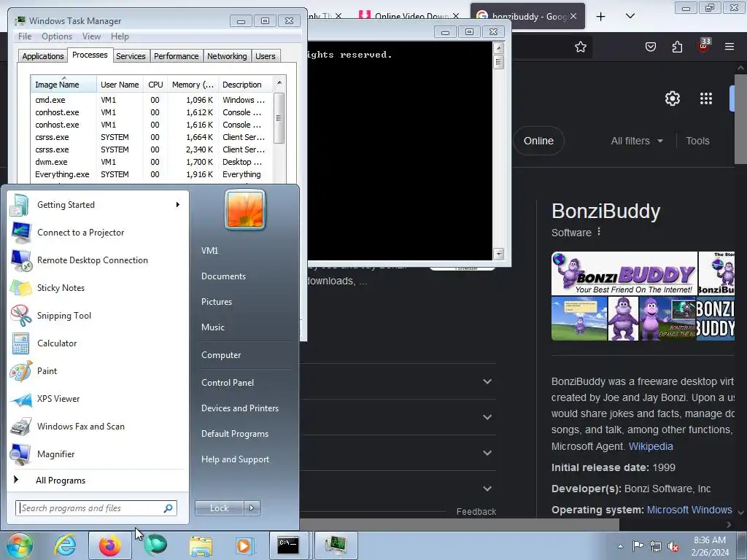Select the dwm.exe process row
Screen dimensions: 747x560
pos(151,162)
